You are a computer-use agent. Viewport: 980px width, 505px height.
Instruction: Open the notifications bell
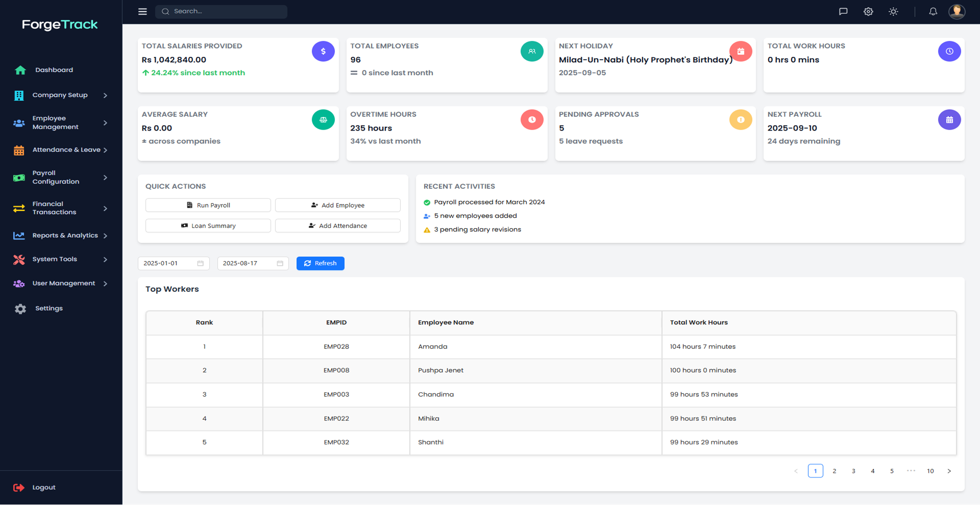pyautogui.click(x=933, y=11)
